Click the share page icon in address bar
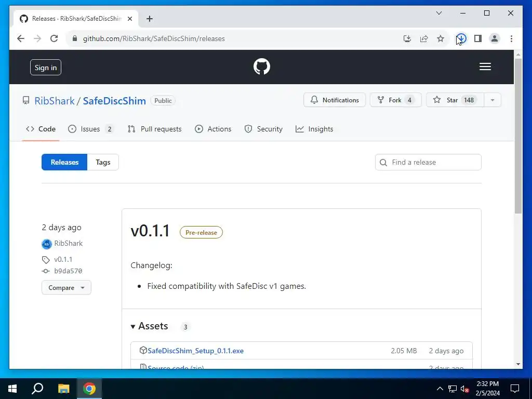The width and height of the screenshot is (532, 399). [x=424, y=38]
